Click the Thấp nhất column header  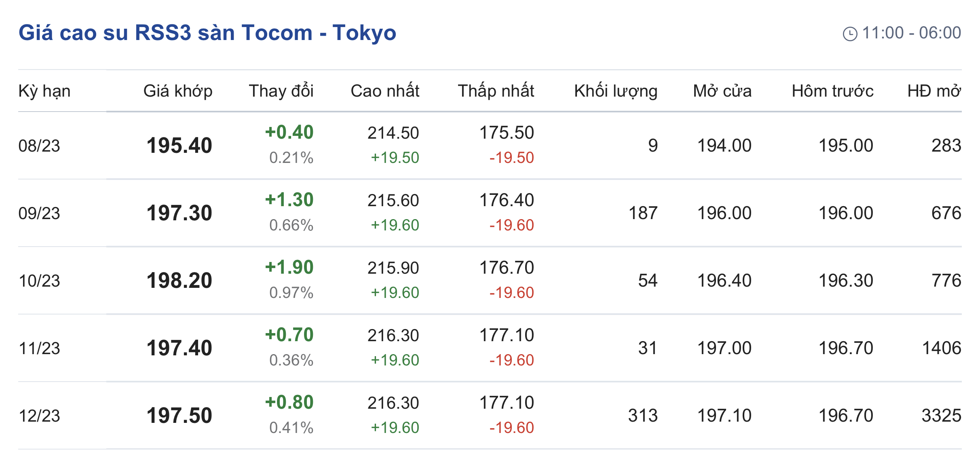tap(496, 91)
